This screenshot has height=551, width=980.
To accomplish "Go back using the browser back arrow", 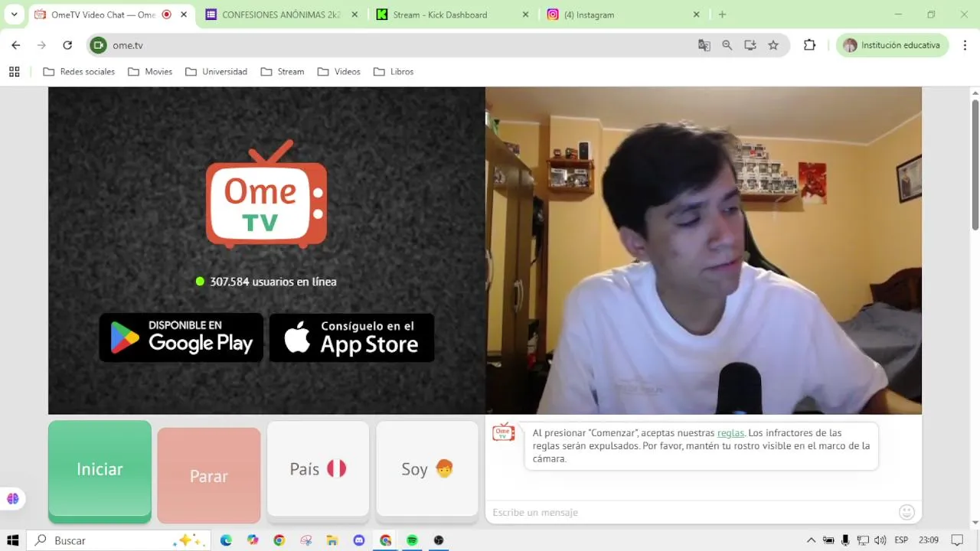I will pyautogui.click(x=16, y=45).
